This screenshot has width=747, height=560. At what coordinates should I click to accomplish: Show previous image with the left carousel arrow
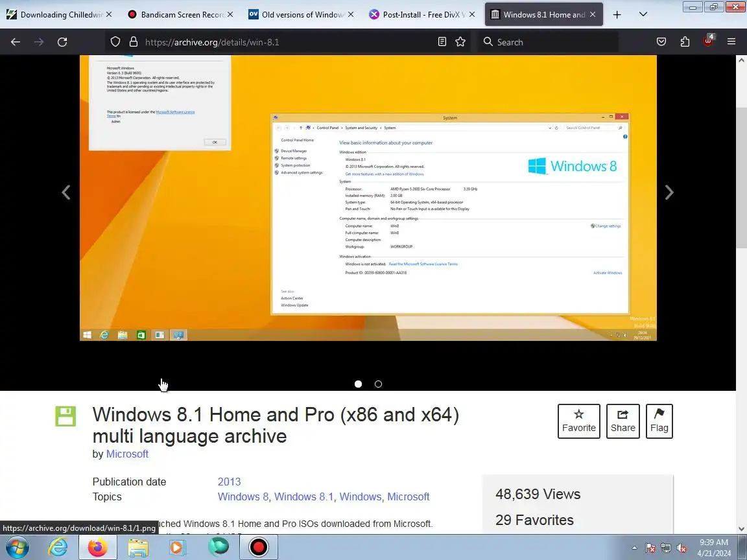point(66,192)
